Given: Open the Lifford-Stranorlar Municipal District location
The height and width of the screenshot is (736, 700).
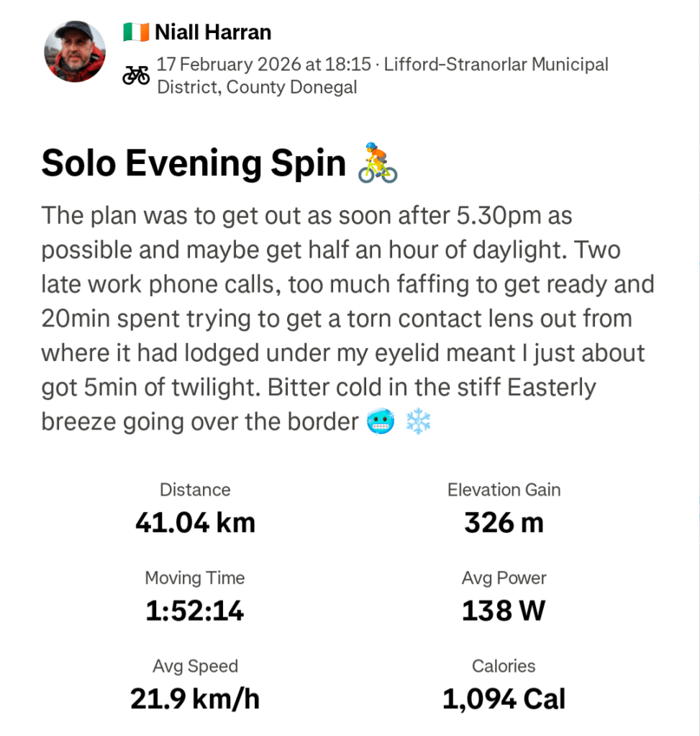Looking at the screenshot, I should (x=496, y=65).
